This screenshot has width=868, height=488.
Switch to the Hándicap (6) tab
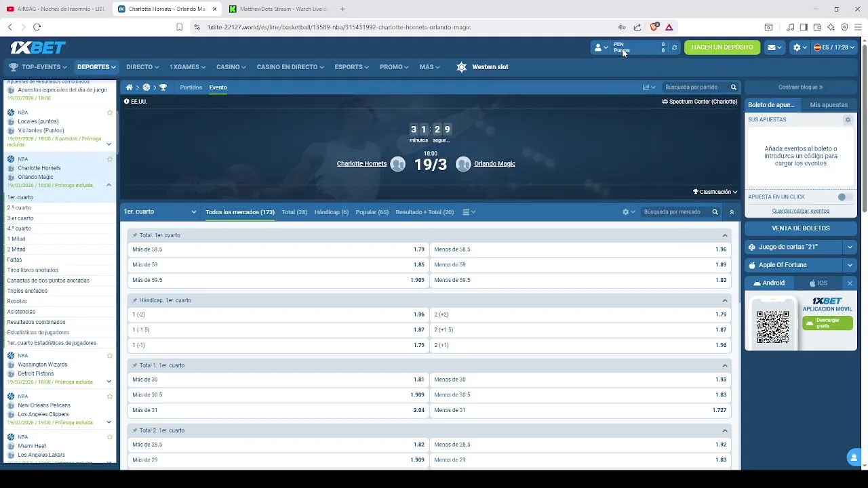tap(331, 212)
